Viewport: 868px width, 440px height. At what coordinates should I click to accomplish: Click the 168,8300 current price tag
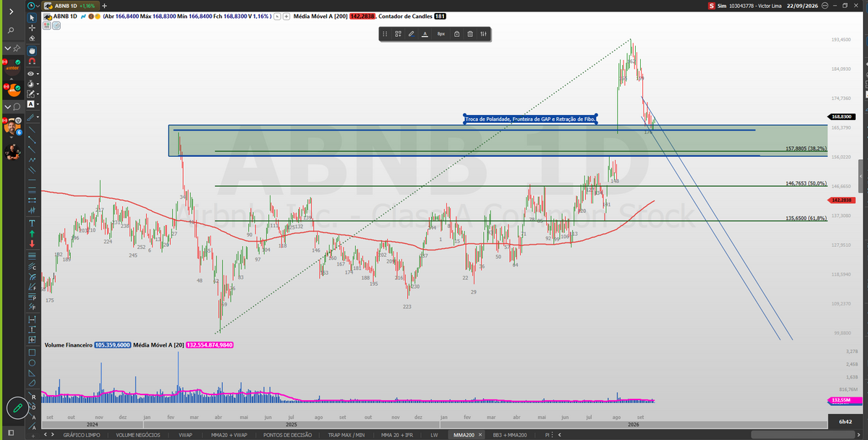[843, 117]
